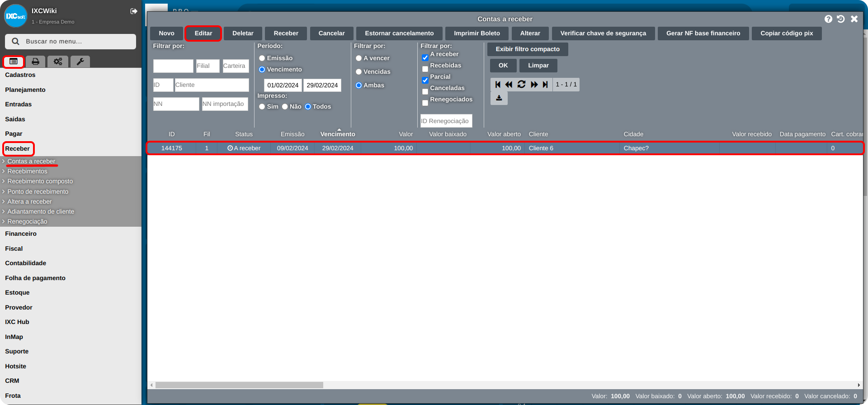
Task: Refresh the grid with reload icon
Action: 521,85
